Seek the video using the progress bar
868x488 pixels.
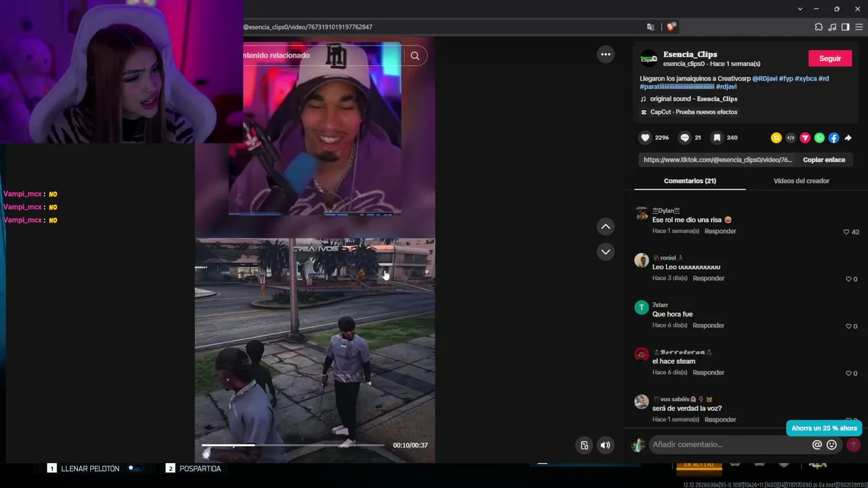(293, 445)
